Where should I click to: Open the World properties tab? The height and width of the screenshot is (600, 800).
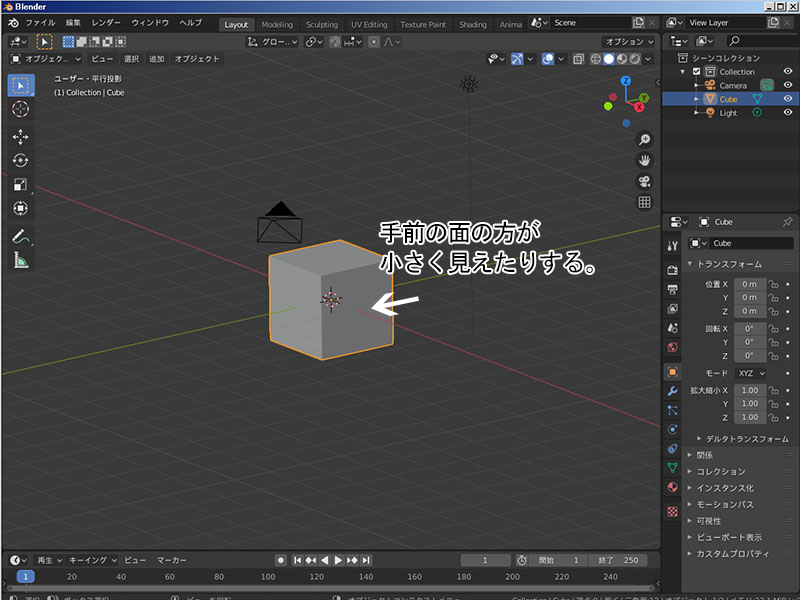click(672, 347)
